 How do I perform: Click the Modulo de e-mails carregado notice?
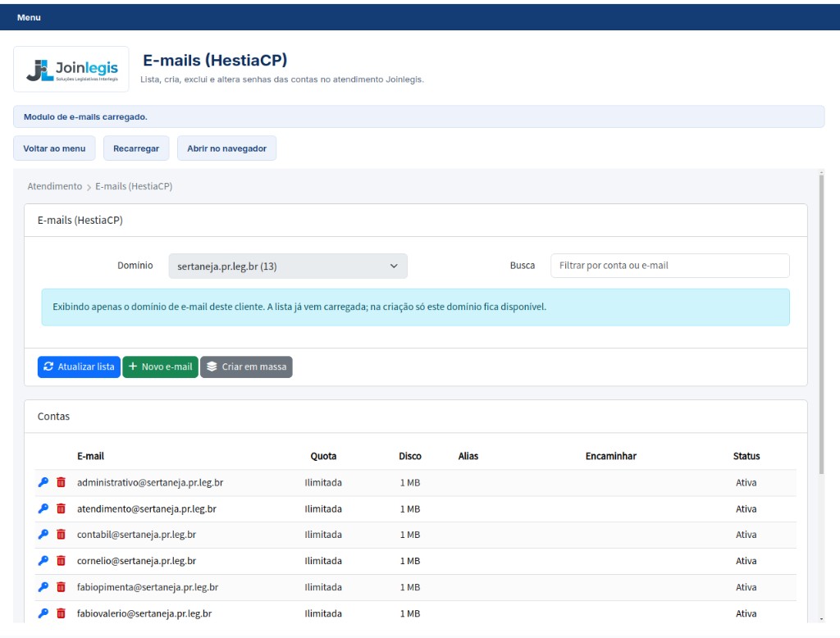tap(418, 116)
